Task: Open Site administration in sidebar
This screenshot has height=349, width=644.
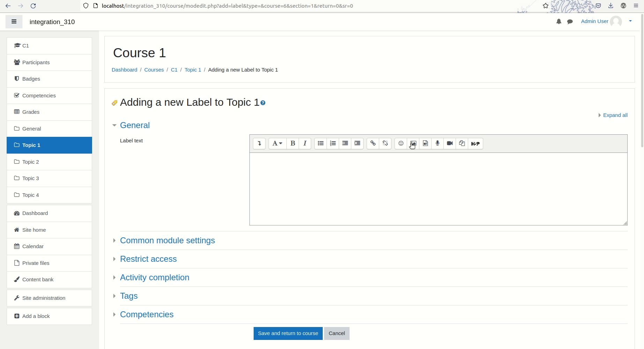Action: click(49, 298)
